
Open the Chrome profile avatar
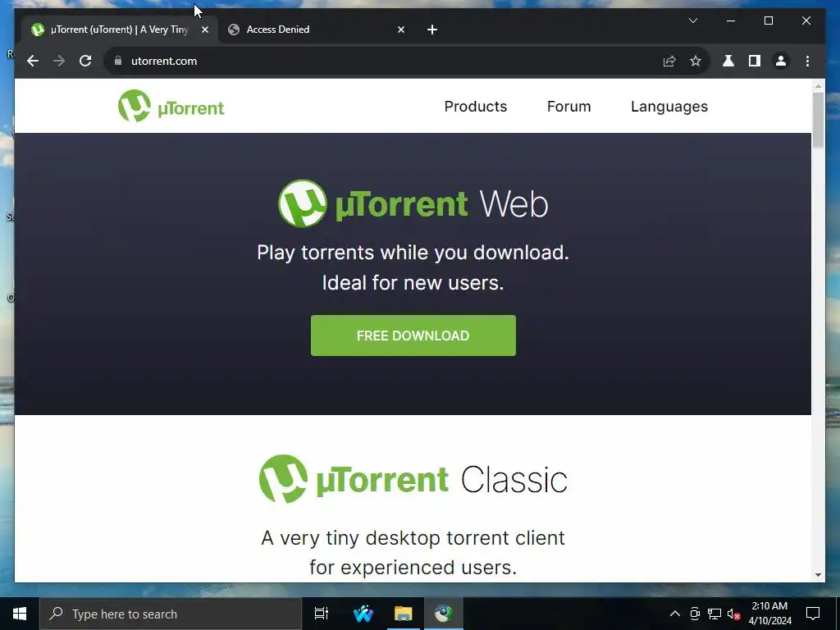pyautogui.click(x=781, y=61)
